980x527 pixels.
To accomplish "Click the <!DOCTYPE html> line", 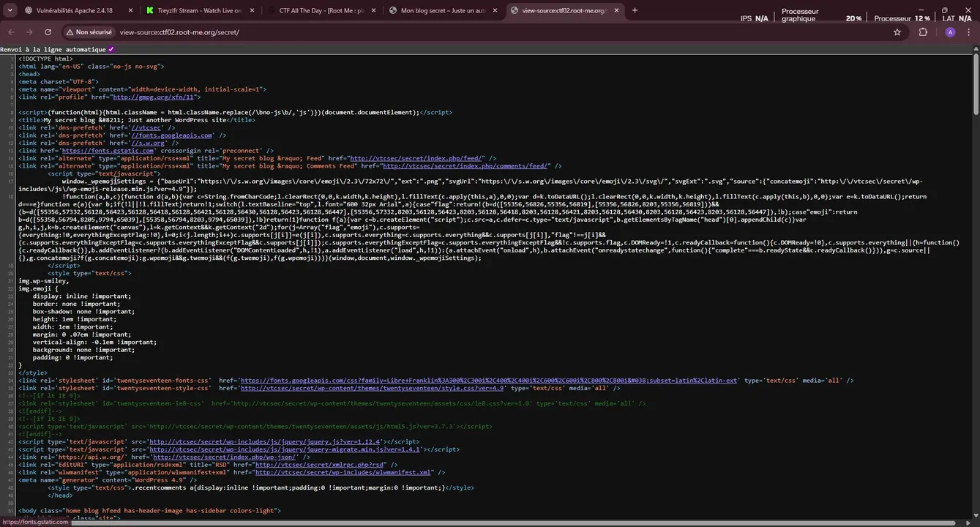I will point(45,59).
